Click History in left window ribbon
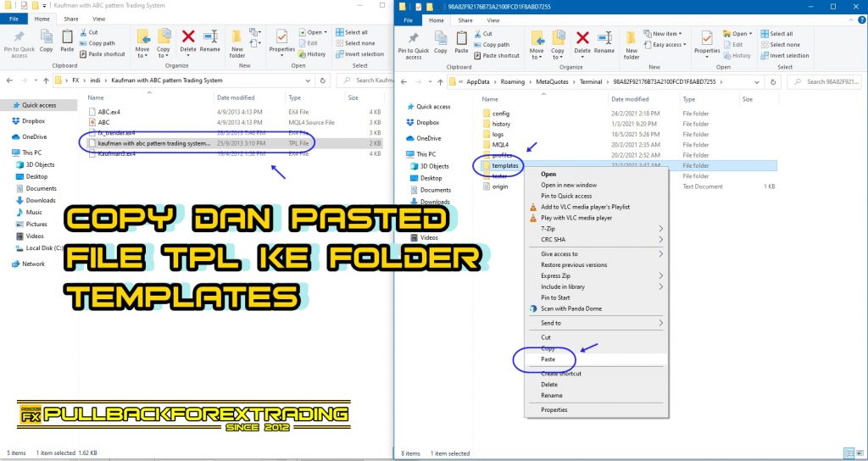The width and height of the screenshot is (868, 461). [x=312, y=54]
